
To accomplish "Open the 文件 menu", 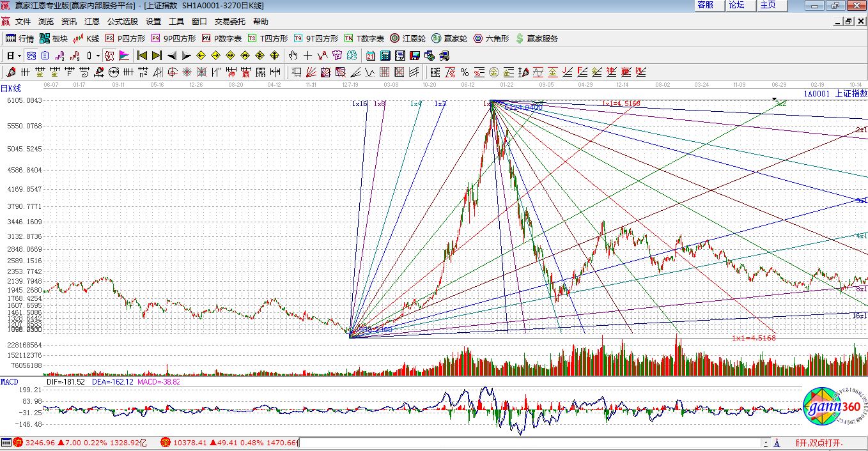I will click(23, 21).
